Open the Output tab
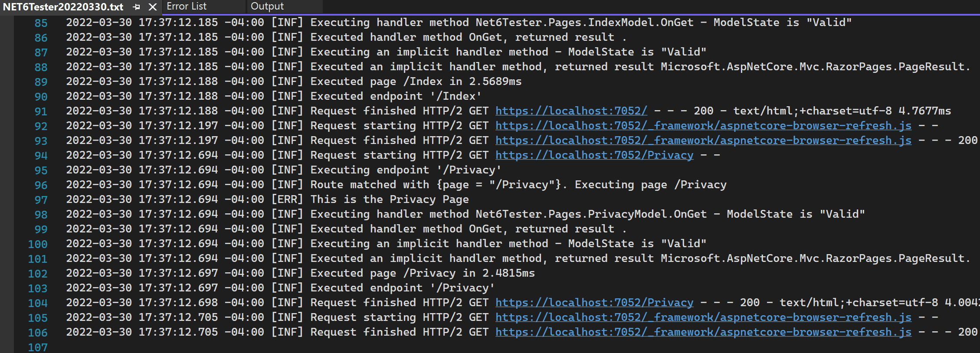The width and height of the screenshot is (980, 353). pyautogui.click(x=267, y=6)
